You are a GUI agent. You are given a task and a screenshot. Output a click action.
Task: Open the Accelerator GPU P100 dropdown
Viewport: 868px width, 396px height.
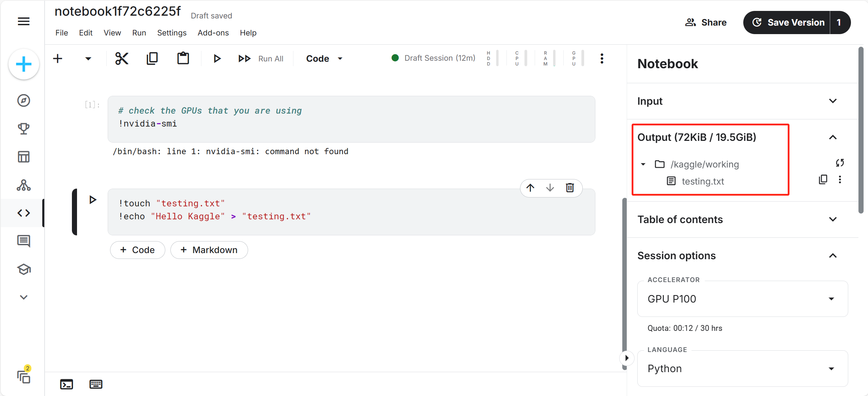click(742, 299)
